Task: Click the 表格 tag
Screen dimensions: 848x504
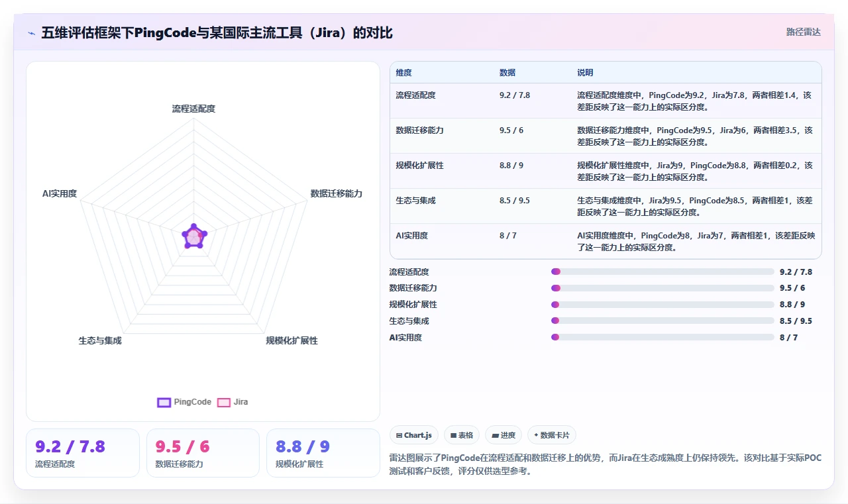Action: pyautogui.click(x=462, y=435)
